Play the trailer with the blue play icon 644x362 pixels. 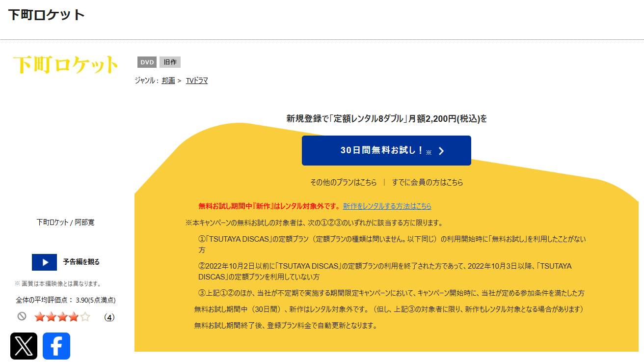pyautogui.click(x=44, y=262)
